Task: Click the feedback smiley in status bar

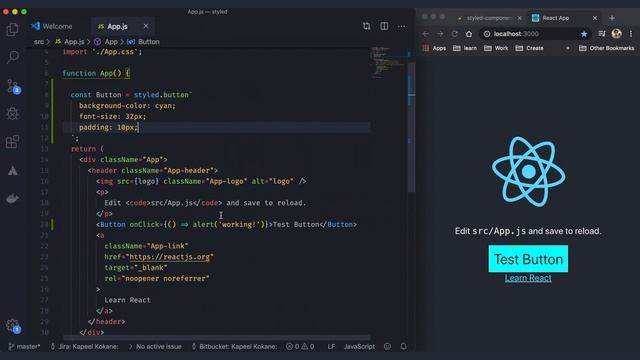Action: (x=387, y=347)
